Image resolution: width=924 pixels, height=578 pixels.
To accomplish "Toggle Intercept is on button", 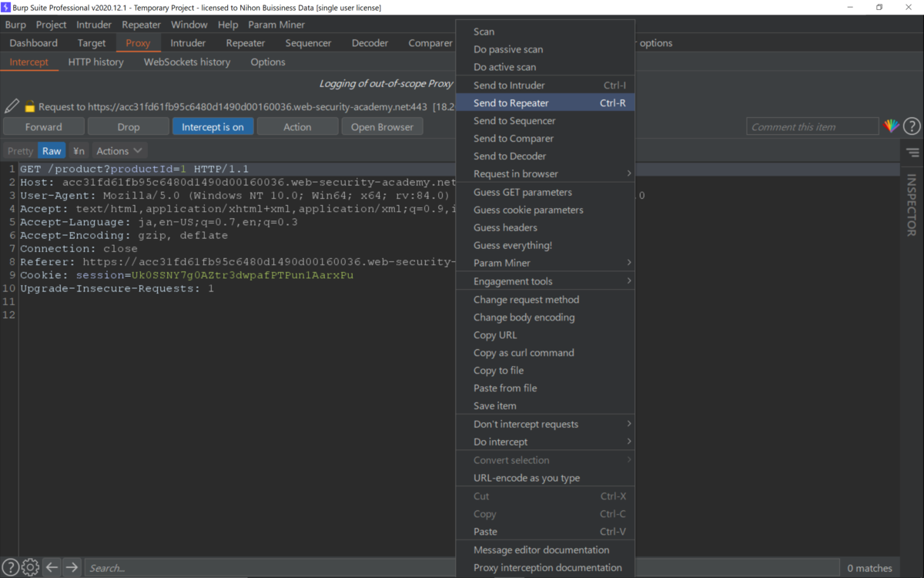I will 213,127.
